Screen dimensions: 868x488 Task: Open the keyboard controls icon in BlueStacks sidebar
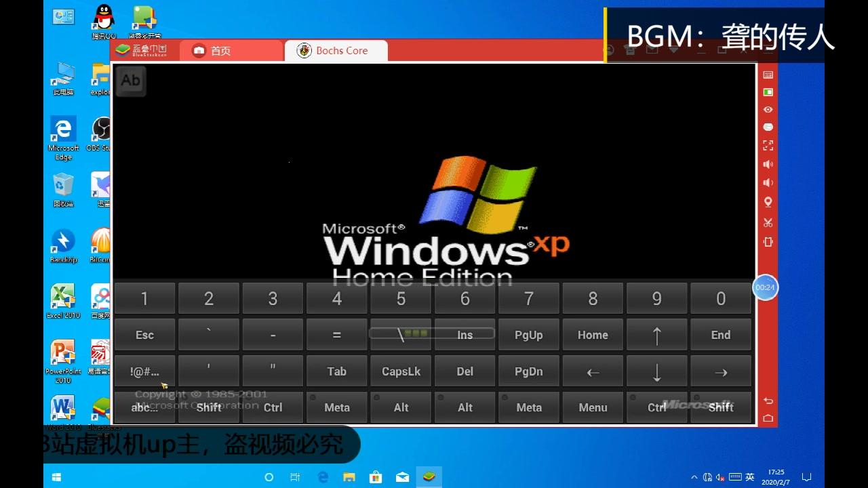tap(768, 75)
